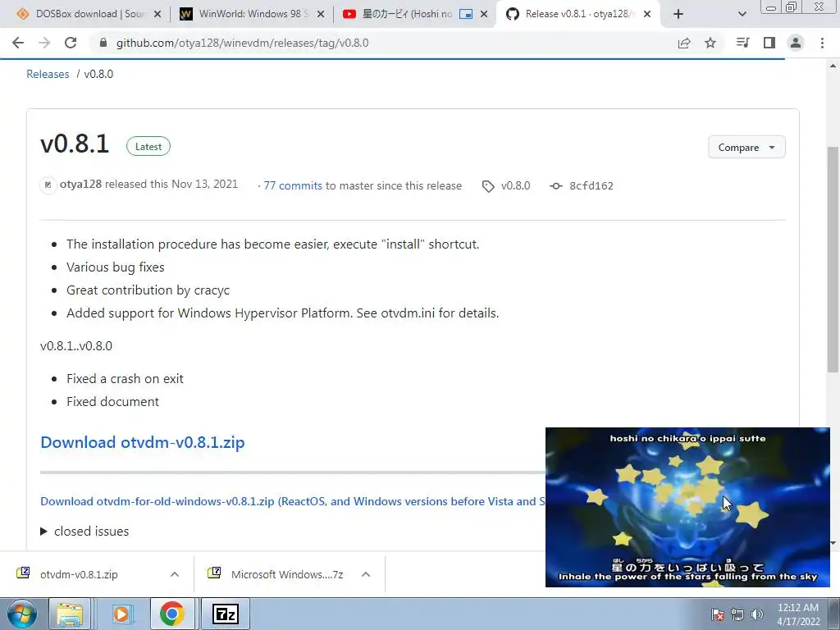Open tab search dropdown arrow

pos(742,15)
